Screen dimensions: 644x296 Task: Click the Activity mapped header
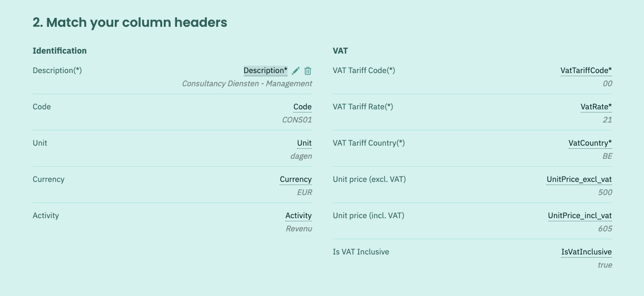tap(299, 216)
